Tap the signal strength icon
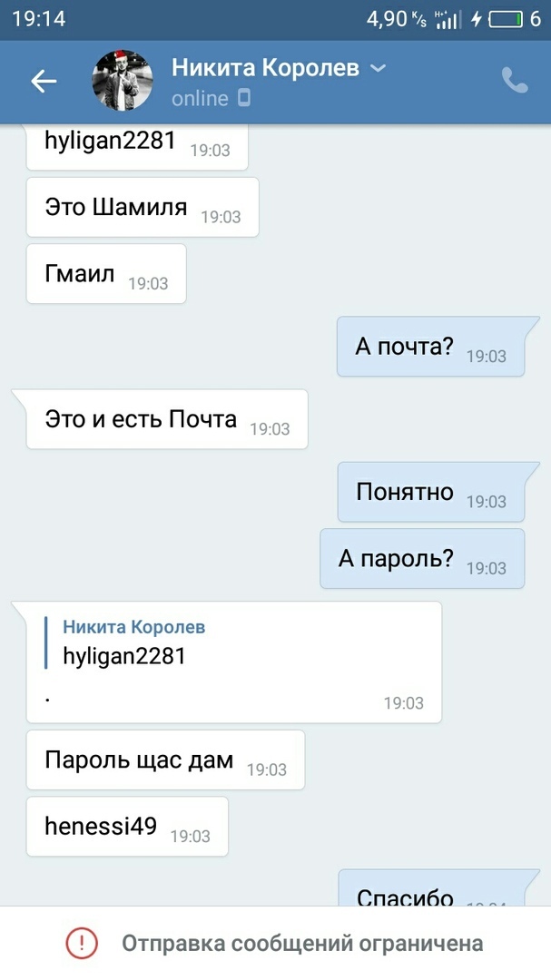 (x=448, y=19)
